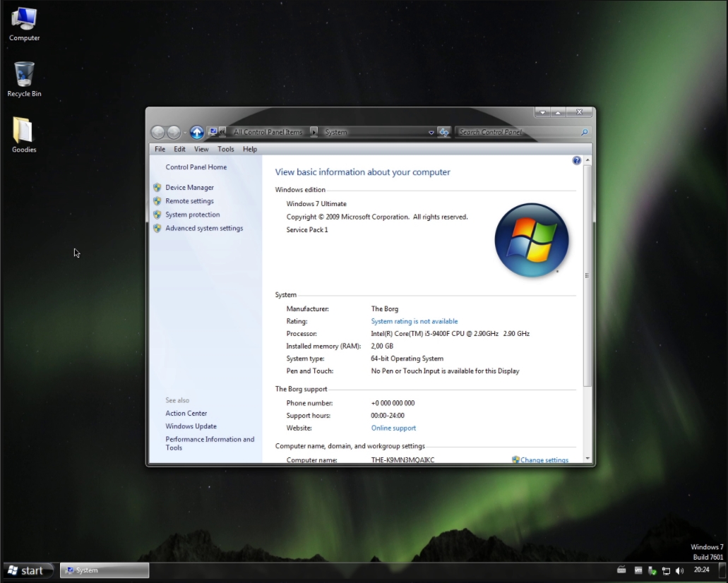Click the 64-bit Operating System text
The image size is (728, 583).
click(407, 359)
